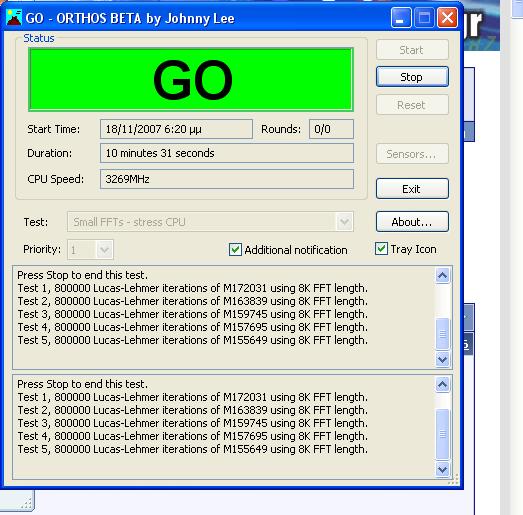Viewport: 523px width, 515px height.
Task: Click the ORTHOS app icon in title bar
Action: (x=14, y=18)
